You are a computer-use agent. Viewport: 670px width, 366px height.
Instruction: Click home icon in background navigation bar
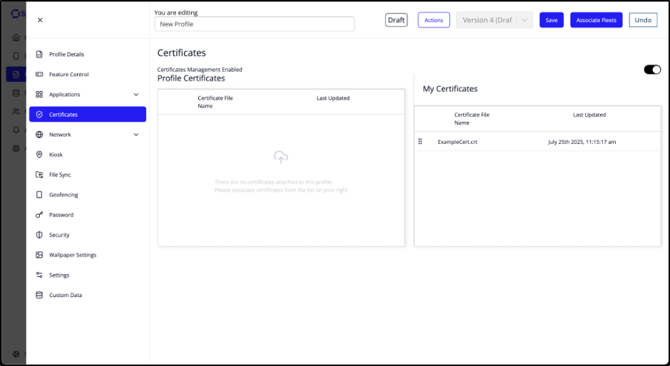click(x=16, y=38)
